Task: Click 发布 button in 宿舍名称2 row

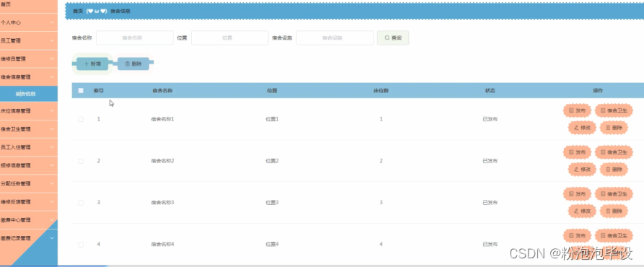Action: click(x=577, y=152)
